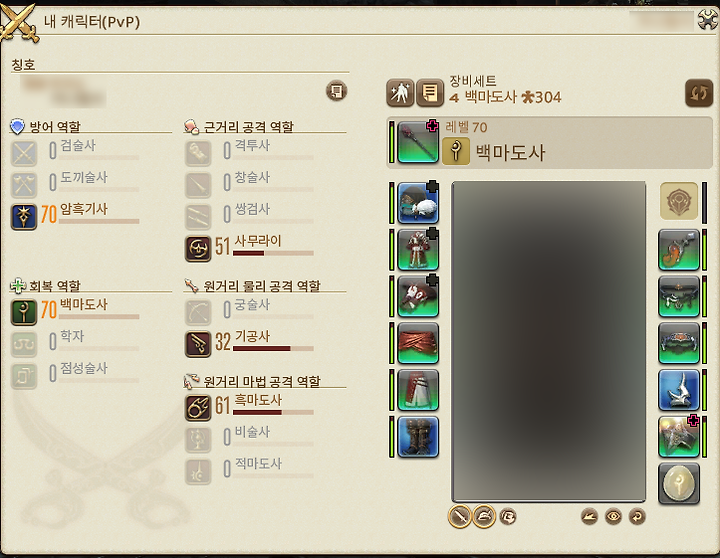This screenshot has height=558, width=720.
Task: Click the blurred character portrait preview
Action: 549,341
